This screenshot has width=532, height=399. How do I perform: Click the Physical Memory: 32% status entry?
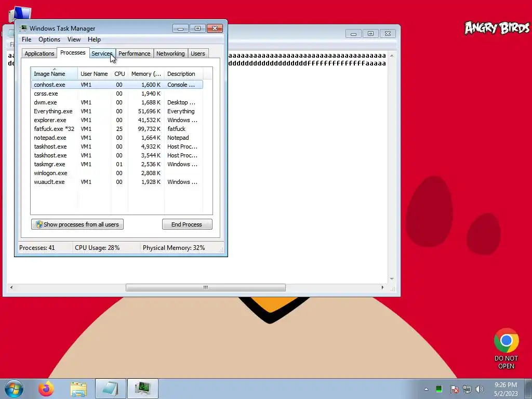pos(174,248)
